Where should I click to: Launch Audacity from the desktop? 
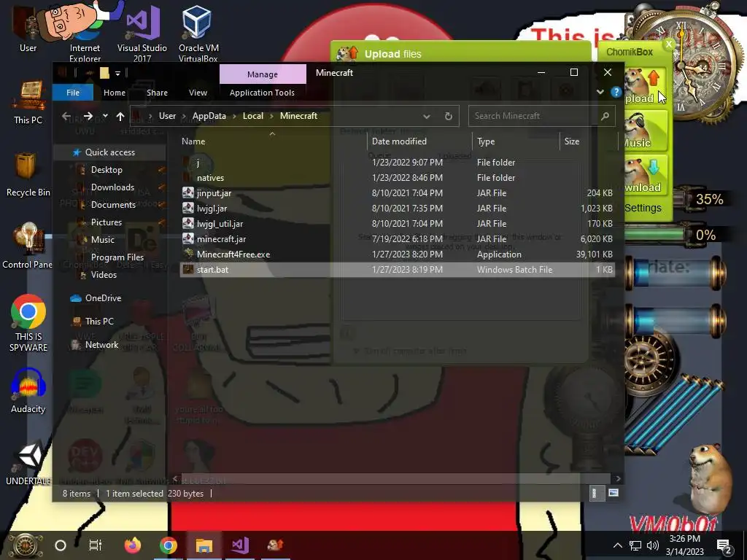pyautogui.click(x=28, y=391)
